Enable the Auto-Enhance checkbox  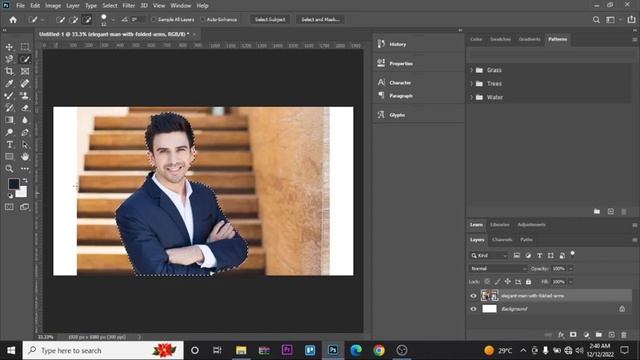(x=202, y=20)
